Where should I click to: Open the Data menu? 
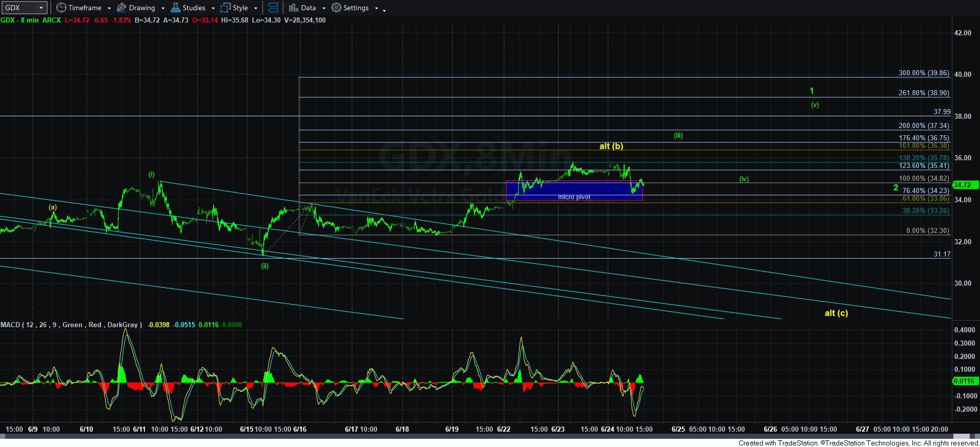tap(307, 8)
